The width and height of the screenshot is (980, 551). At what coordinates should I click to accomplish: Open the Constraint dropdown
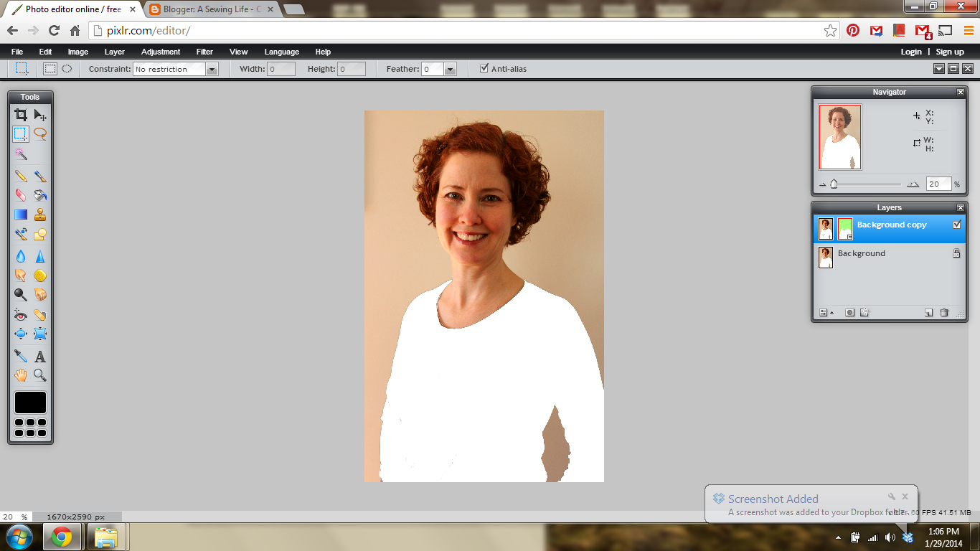click(176, 69)
